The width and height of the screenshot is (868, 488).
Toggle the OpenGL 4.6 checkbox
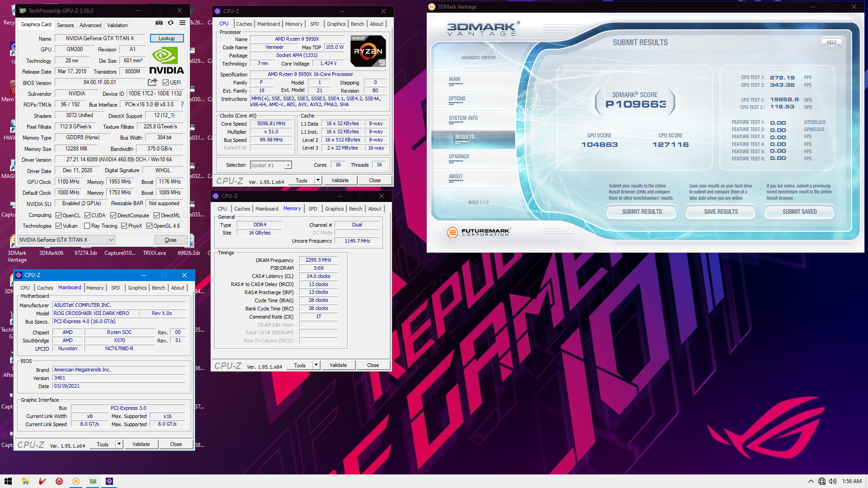pos(149,226)
